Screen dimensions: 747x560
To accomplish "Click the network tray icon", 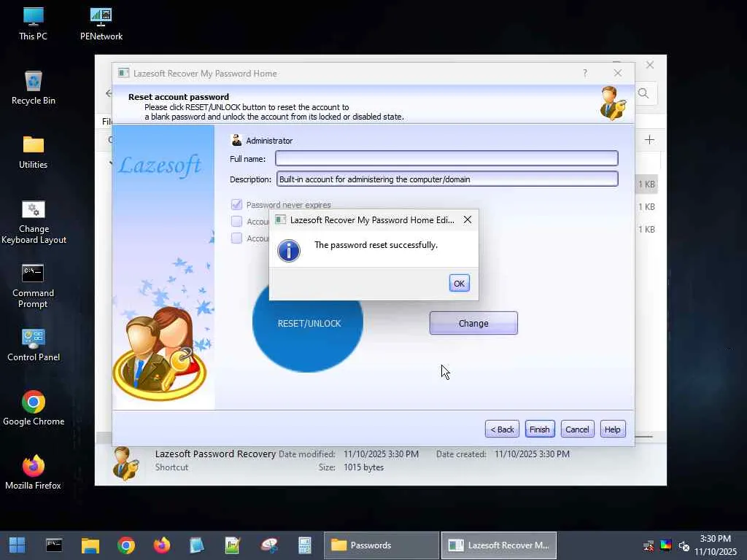I will click(x=649, y=545).
